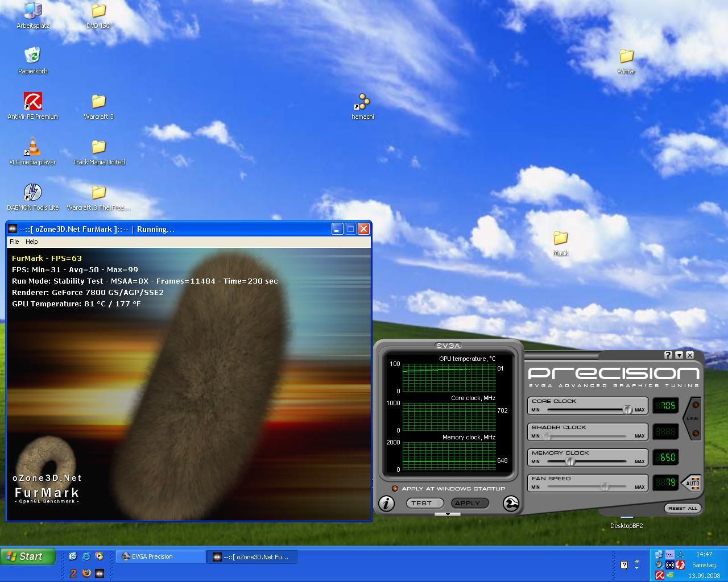Click the Memory clock MHz graph

(449, 456)
